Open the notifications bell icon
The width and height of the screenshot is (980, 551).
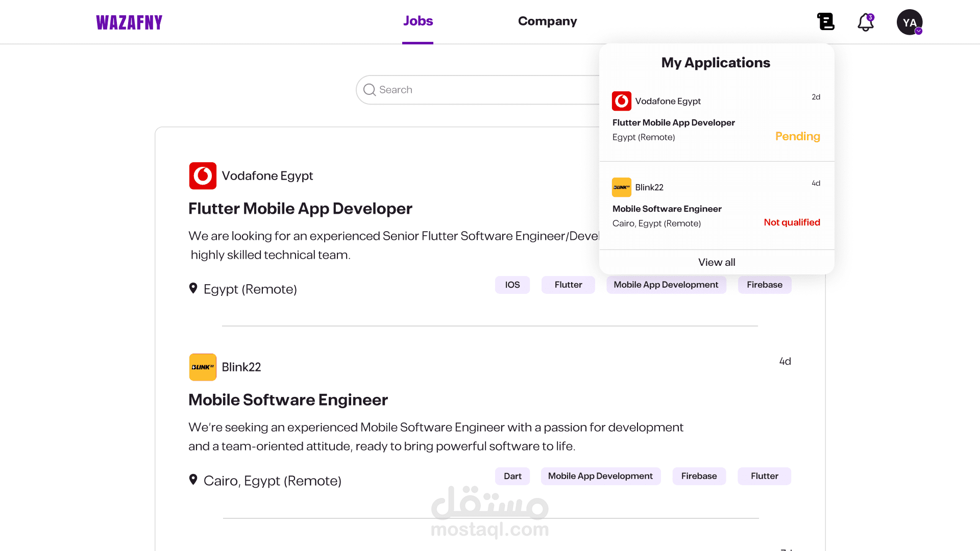(x=865, y=22)
